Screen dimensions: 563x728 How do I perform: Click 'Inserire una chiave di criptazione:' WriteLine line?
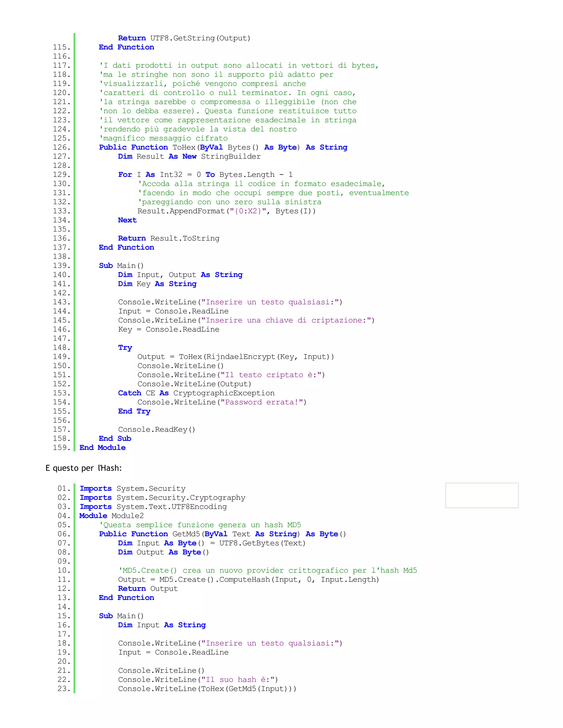[247, 320]
